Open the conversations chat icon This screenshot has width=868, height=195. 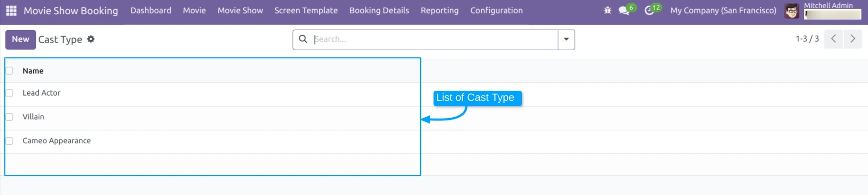point(624,10)
